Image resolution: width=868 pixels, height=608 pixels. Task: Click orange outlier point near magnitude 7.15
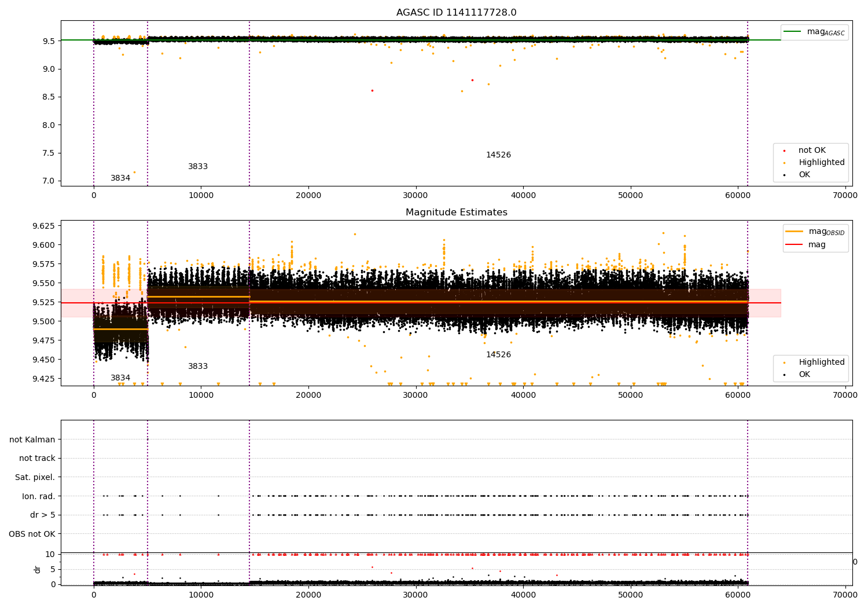(134, 172)
